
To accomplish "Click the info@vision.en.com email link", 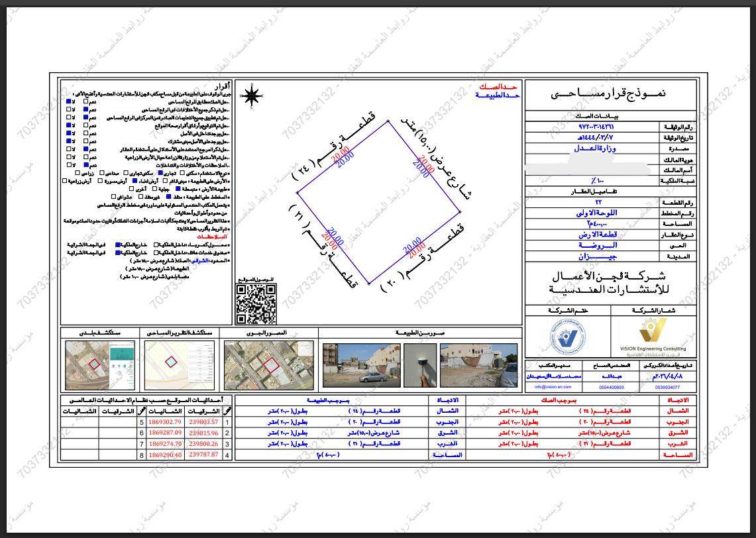I will click(553, 387).
